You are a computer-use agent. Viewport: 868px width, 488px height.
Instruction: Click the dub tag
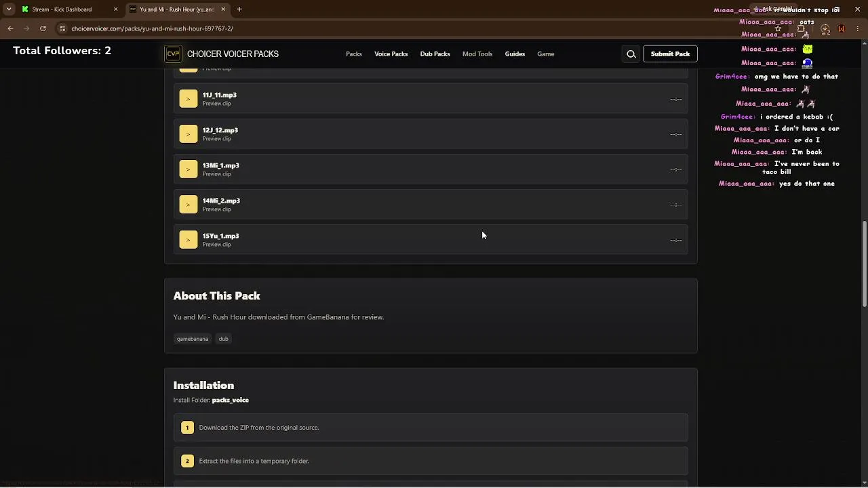click(x=224, y=339)
